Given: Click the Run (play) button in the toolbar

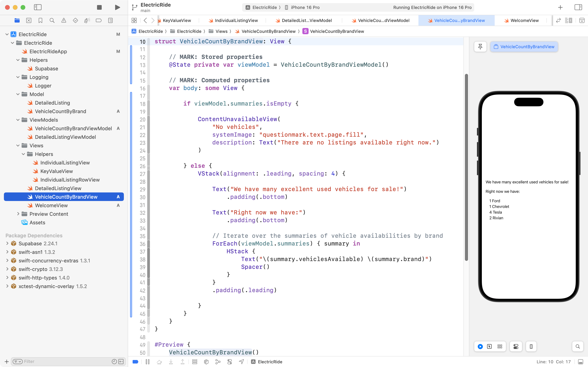Looking at the screenshot, I should click(x=117, y=7).
